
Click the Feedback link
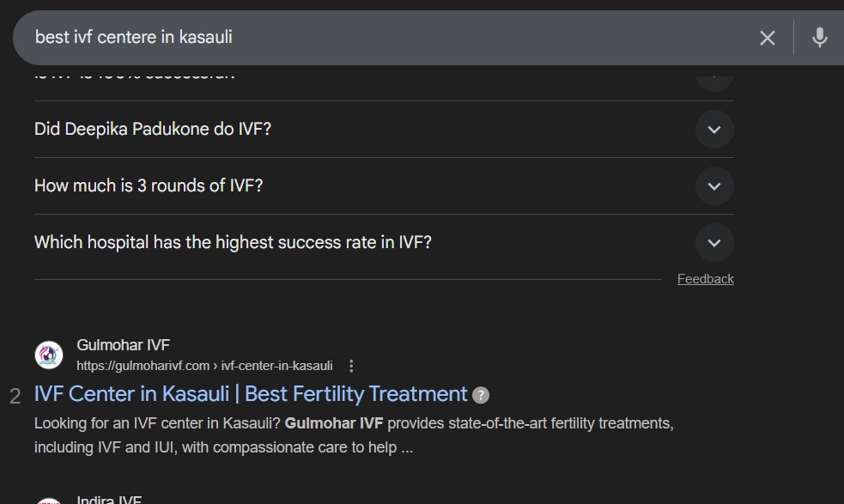tap(705, 279)
